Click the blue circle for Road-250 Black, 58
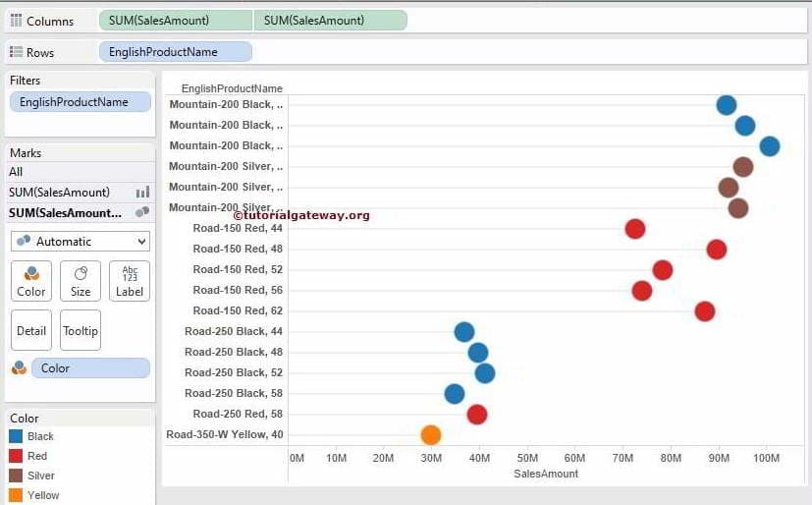The image size is (812, 505). click(455, 394)
